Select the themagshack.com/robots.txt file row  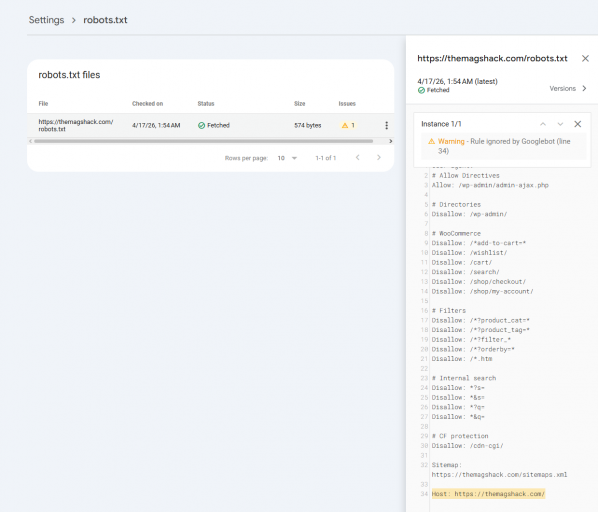click(211, 125)
